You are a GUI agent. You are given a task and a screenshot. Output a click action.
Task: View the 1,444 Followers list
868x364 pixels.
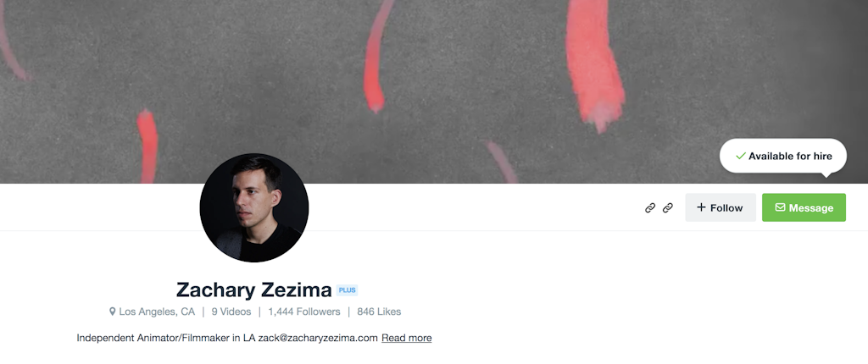point(303,312)
